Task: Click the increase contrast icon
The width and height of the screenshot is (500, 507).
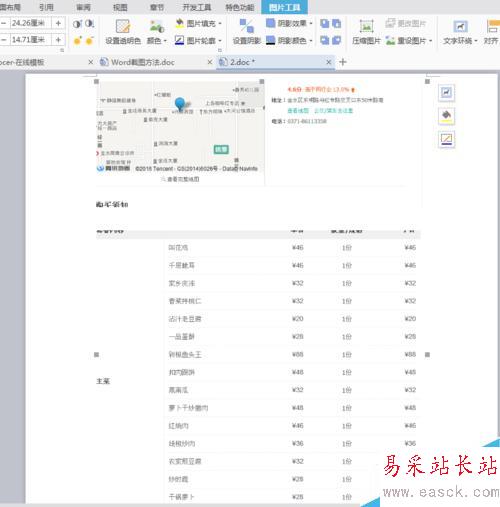Action: point(77,24)
